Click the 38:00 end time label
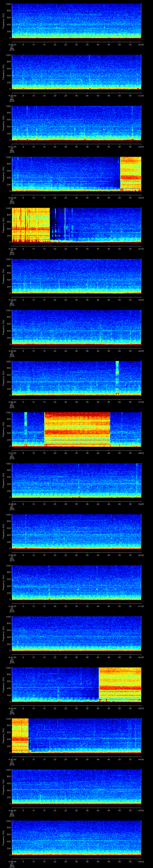Screen dimensions: 153x868 (141, 453)
